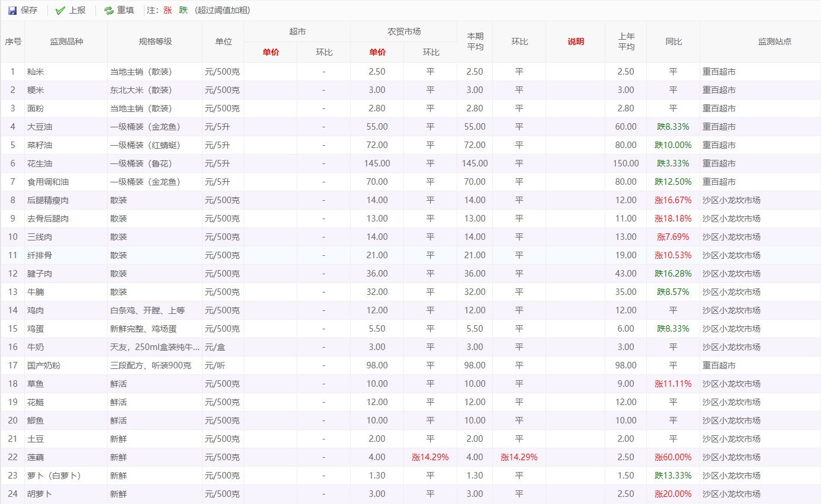821x504 pixels.
Task: Click the 同比 column header
Action: click(x=673, y=41)
